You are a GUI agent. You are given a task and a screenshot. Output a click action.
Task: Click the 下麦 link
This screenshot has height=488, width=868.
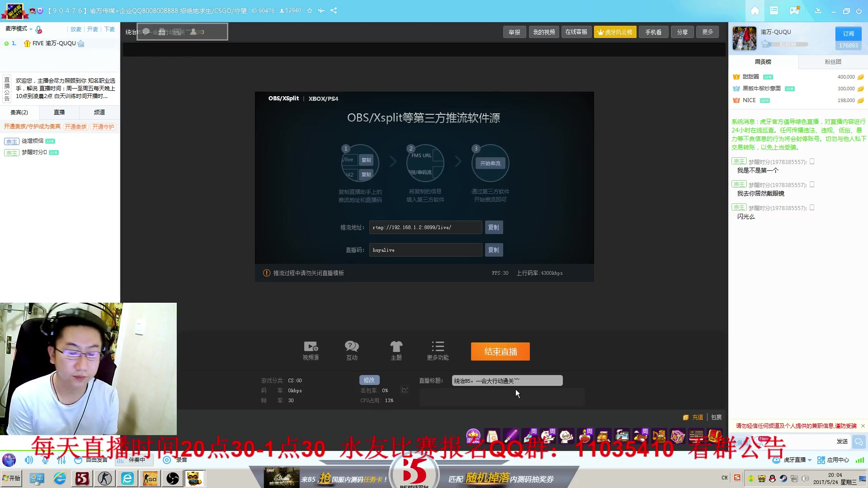click(109, 29)
